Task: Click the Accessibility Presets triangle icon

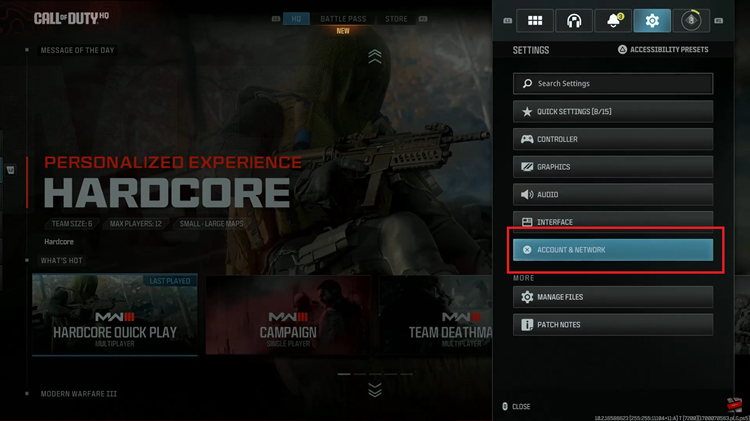Action: point(622,50)
